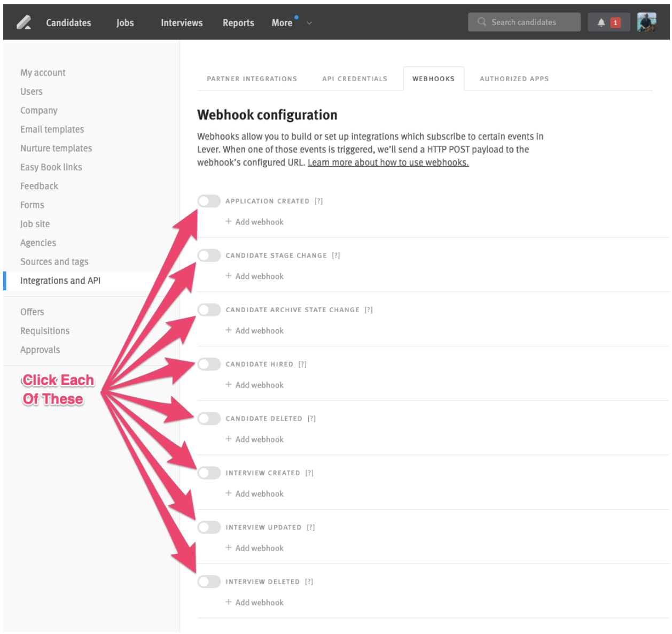Open the Authorized Apps tab

(514, 78)
